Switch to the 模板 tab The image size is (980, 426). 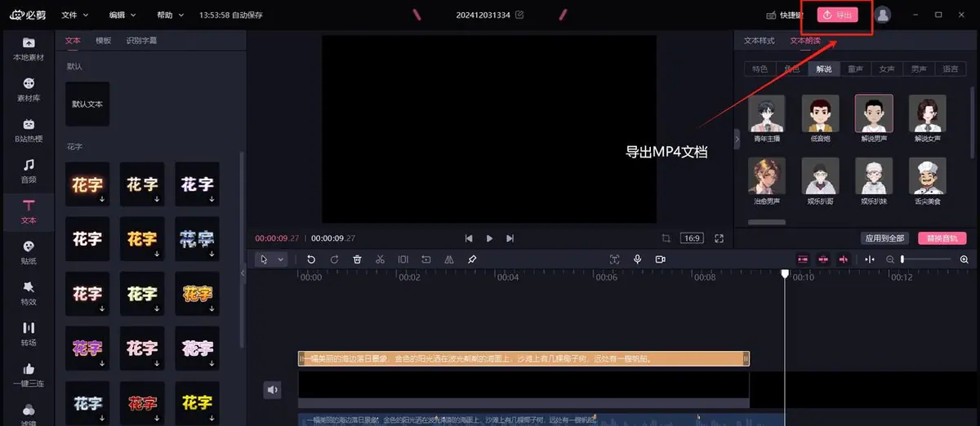pos(103,40)
